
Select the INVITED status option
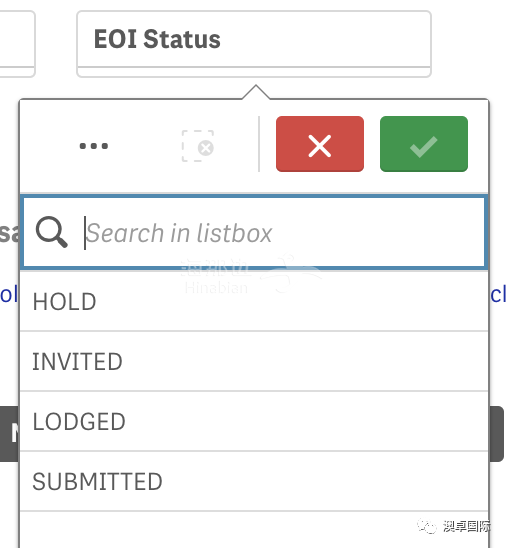[x=254, y=361]
